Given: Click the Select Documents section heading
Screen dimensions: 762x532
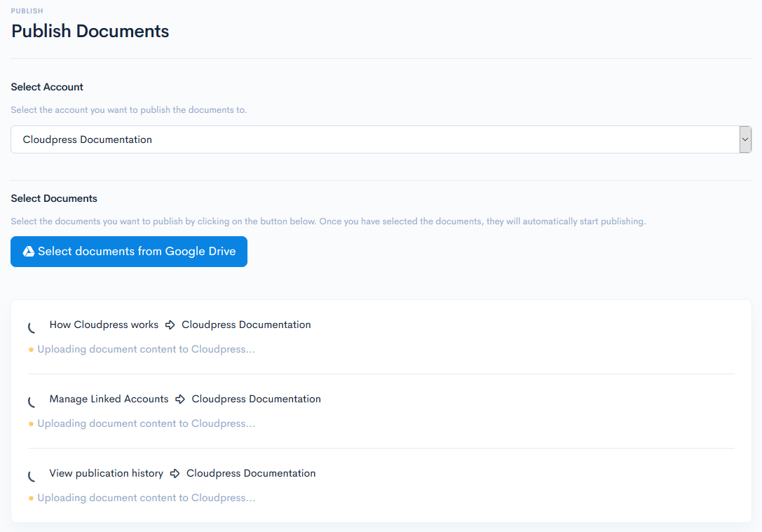Looking at the screenshot, I should click(x=54, y=198).
